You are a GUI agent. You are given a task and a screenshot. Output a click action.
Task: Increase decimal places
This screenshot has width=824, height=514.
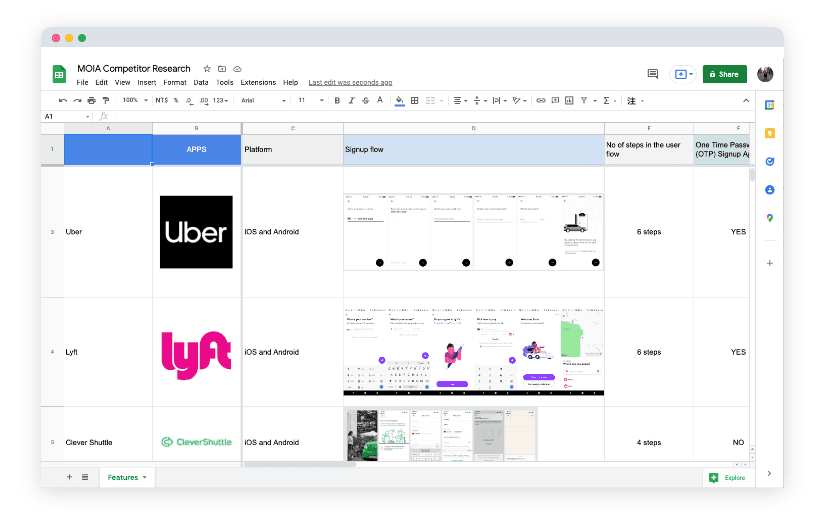pyautogui.click(x=204, y=100)
